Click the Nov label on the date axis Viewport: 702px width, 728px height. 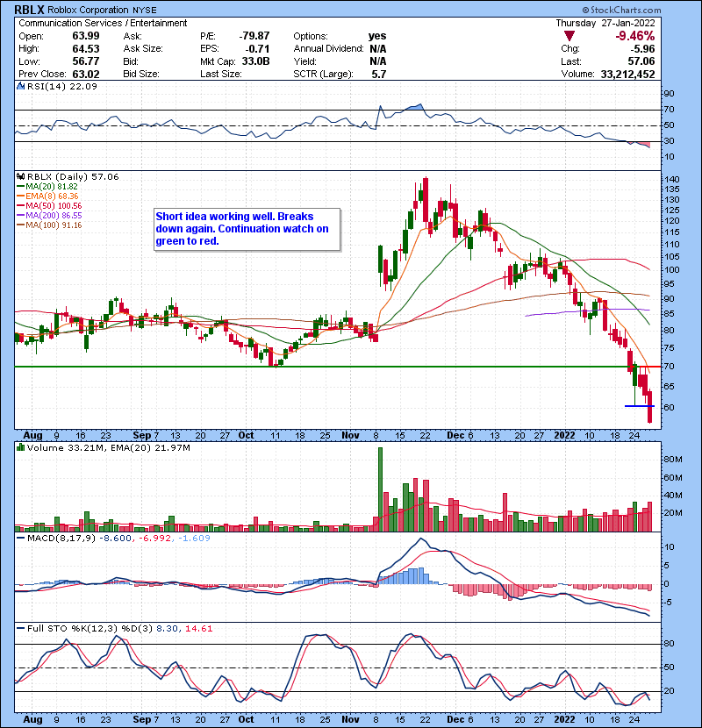pyautogui.click(x=351, y=435)
